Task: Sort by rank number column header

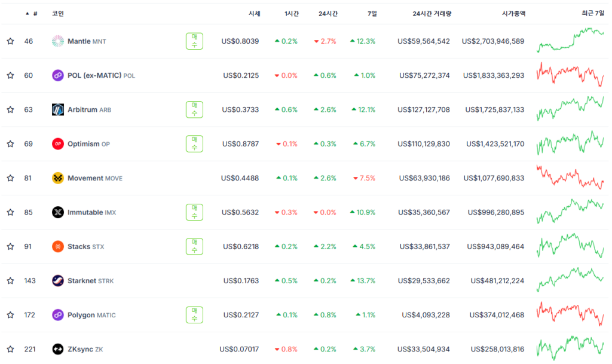Action: tap(35, 13)
